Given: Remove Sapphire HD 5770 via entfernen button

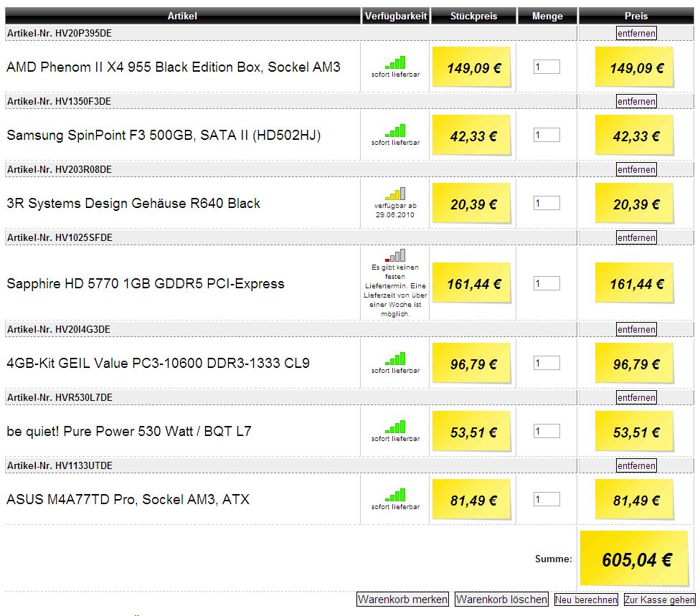Looking at the screenshot, I should click(x=636, y=237).
